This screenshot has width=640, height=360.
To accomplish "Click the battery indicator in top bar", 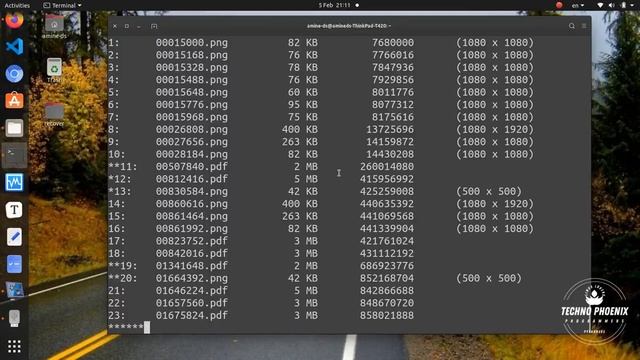I will click(x=624, y=5).
